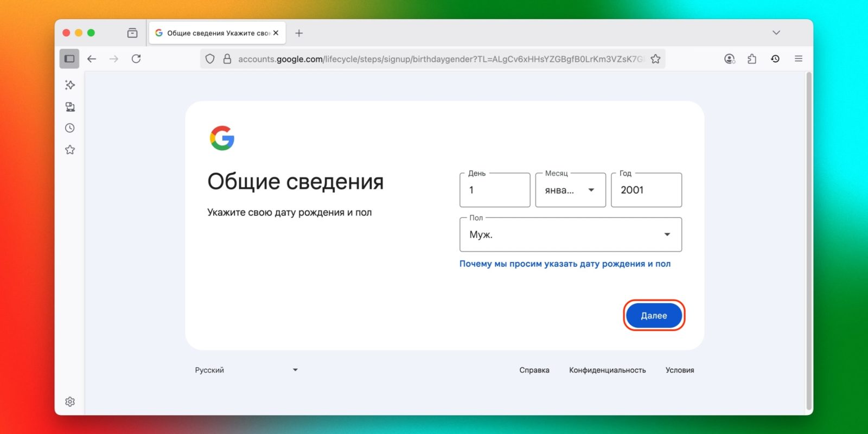Open the tab overview icon
This screenshot has height=434, width=868.
(132, 33)
